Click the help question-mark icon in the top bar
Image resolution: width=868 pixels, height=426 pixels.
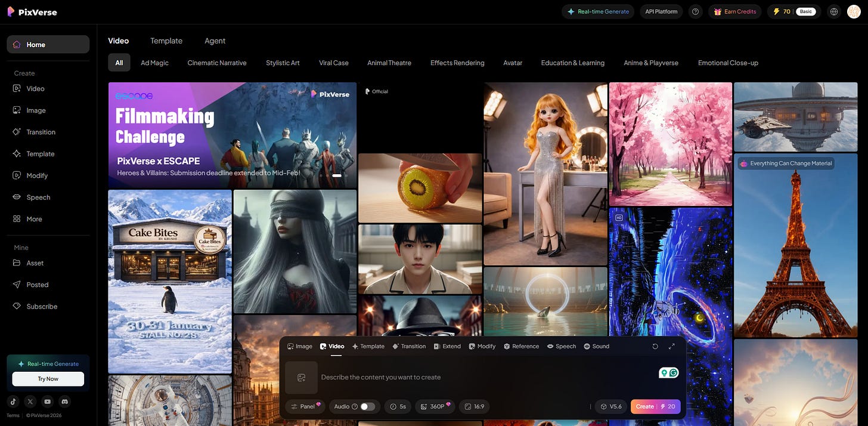pyautogui.click(x=695, y=11)
